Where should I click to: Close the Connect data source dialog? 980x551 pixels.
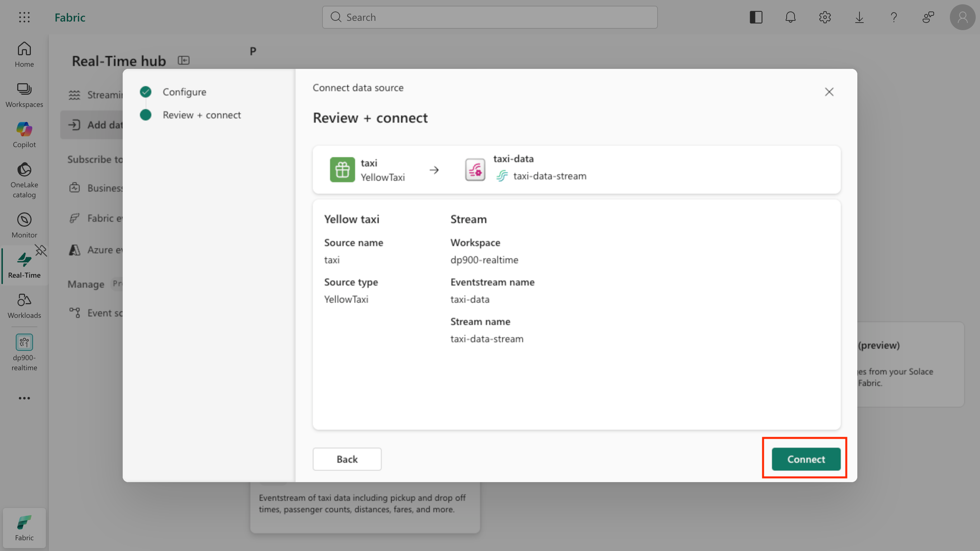pyautogui.click(x=829, y=92)
